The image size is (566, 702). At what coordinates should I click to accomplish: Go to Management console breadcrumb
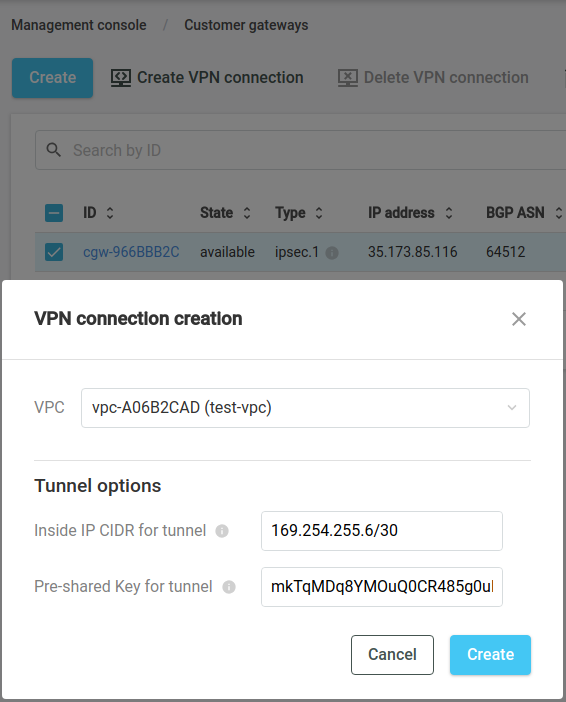[79, 25]
